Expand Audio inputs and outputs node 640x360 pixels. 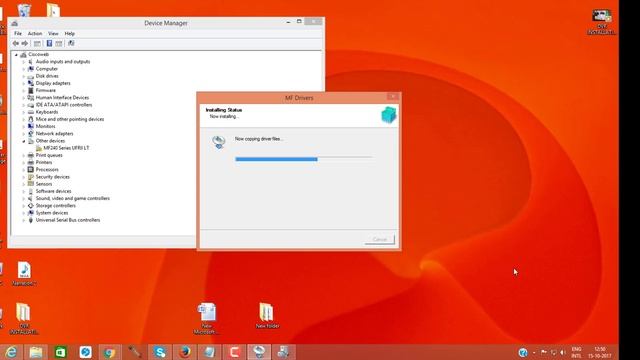tap(24, 62)
